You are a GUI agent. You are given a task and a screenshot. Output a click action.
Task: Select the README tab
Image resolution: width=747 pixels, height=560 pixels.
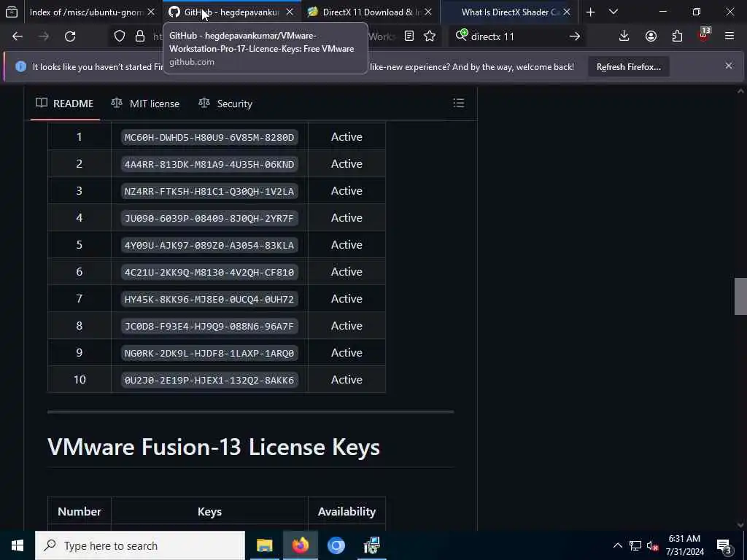click(65, 104)
